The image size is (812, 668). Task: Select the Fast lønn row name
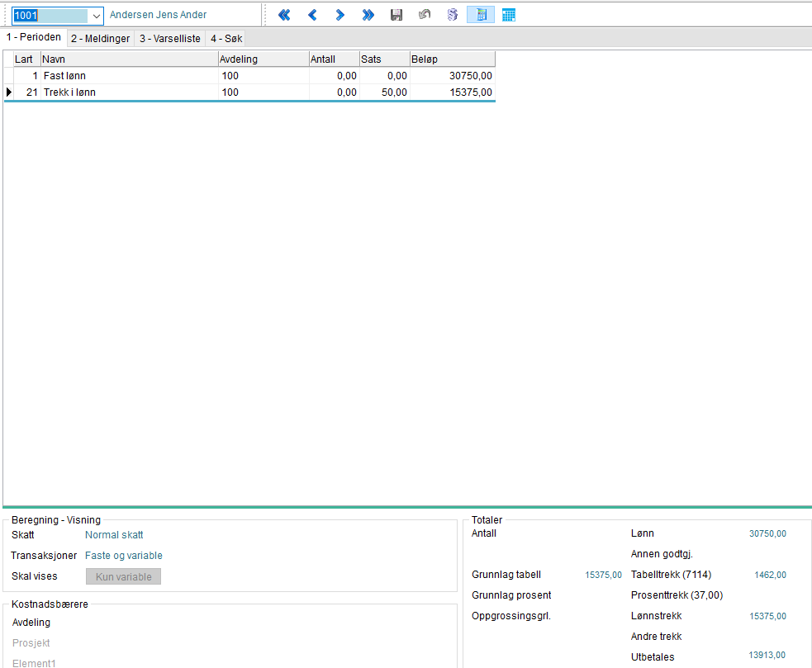[x=64, y=76]
